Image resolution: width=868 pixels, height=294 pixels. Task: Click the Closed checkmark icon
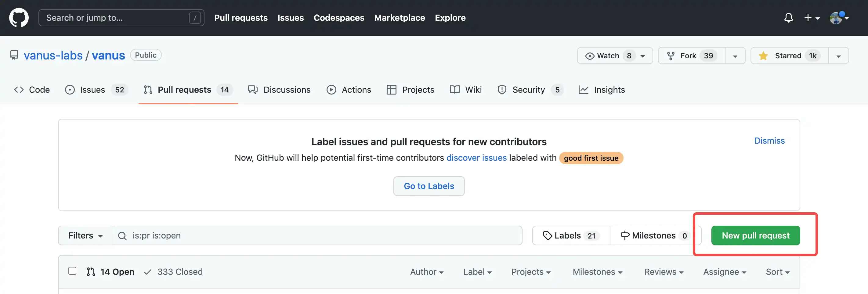click(148, 272)
